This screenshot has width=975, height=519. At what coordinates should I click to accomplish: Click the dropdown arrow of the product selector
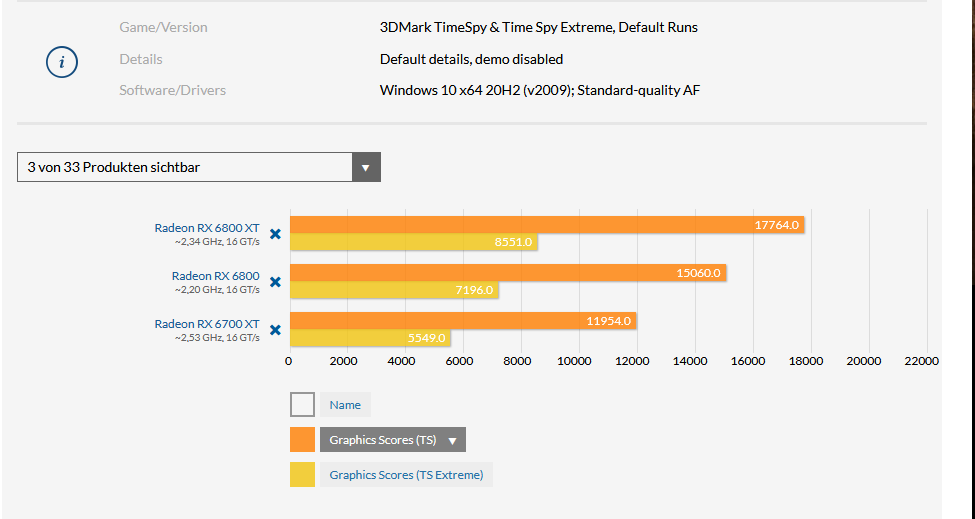click(366, 167)
